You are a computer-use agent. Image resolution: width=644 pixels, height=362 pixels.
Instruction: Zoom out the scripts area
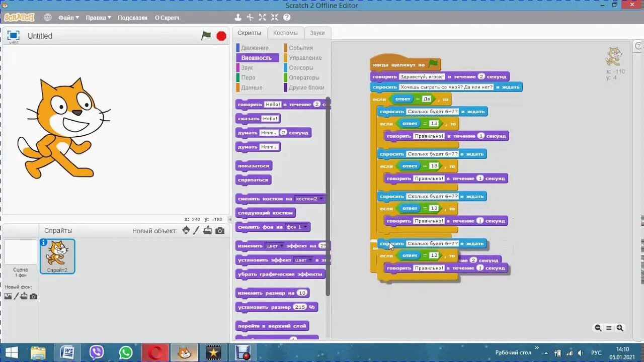coord(598,328)
